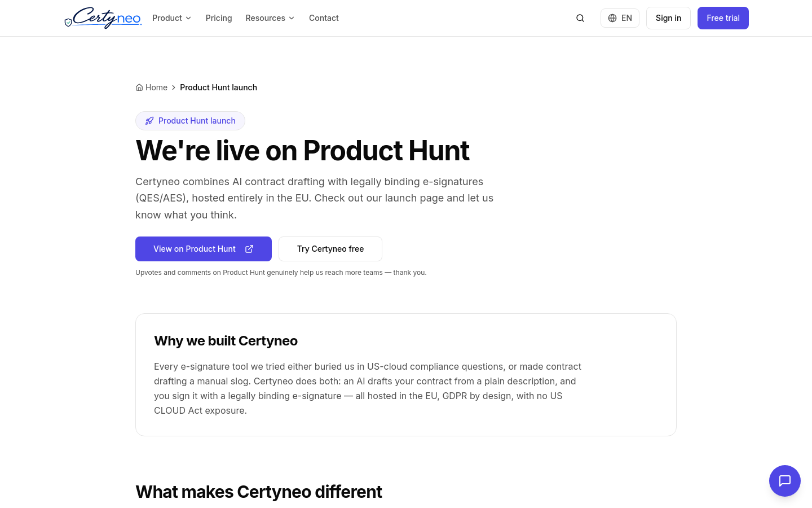The height and width of the screenshot is (508, 812).
Task: Open search with magnifier icon
Action: pyautogui.click(x=580, y=18)
